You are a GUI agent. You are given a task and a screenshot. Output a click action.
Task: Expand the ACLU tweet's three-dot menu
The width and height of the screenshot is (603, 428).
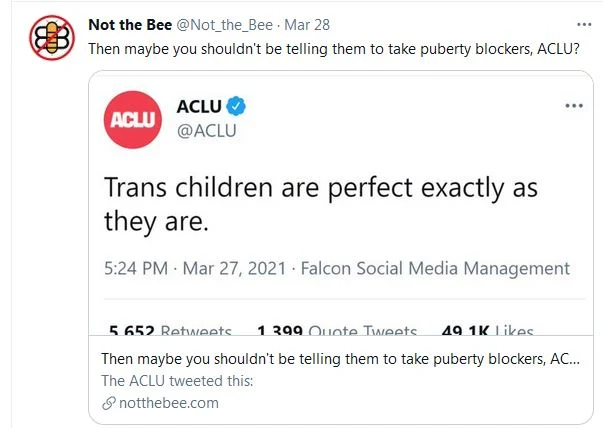point(573,106)
